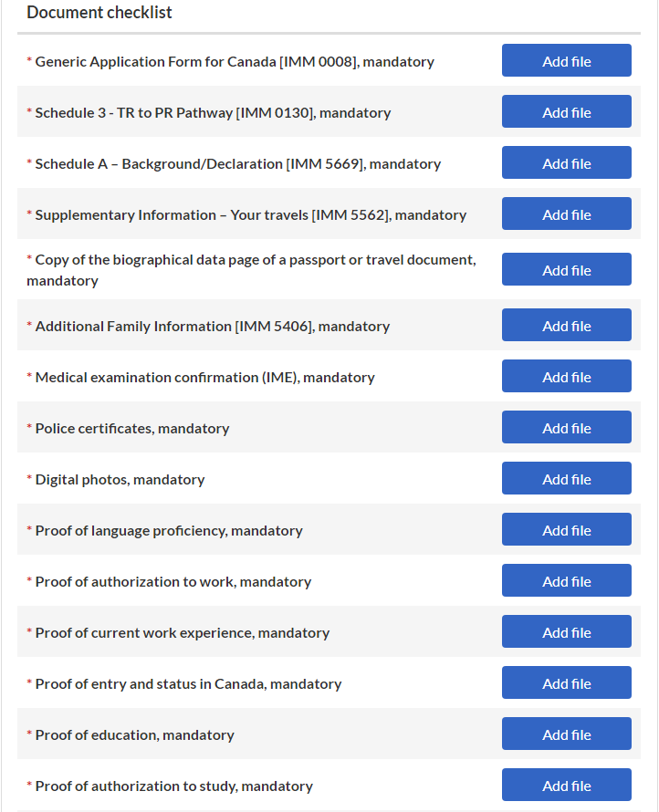Add file for passport biographical data page
Viewport: 659px width, 812px height.
tap(566, 270)
